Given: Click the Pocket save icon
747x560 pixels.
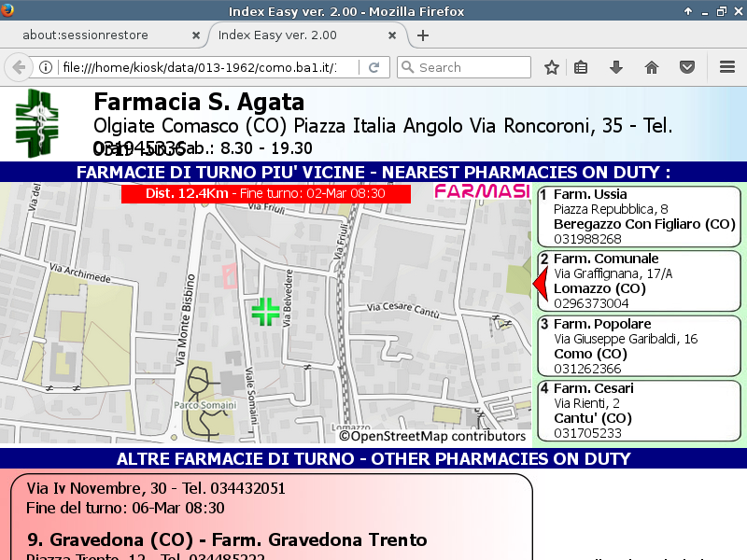Looking at the screenshot, I should (x=687, y=67).
